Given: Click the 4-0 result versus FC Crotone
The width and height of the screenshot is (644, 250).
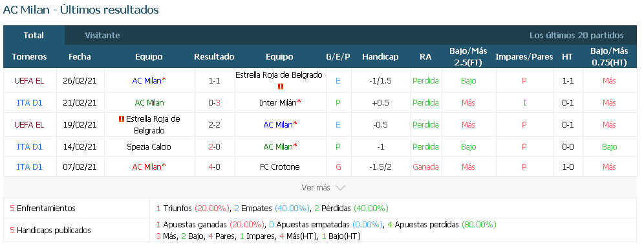Looking at the screenshot, I should [215, 167].
